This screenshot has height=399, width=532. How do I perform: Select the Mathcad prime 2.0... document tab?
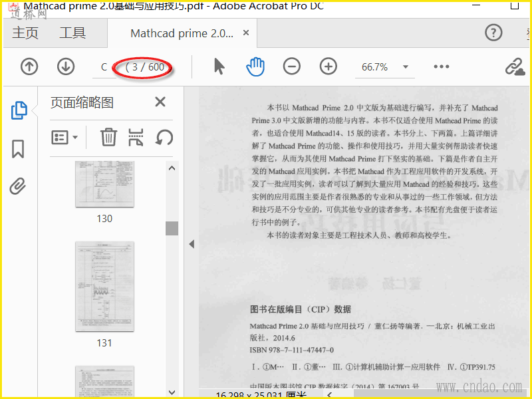coord(182,33)
